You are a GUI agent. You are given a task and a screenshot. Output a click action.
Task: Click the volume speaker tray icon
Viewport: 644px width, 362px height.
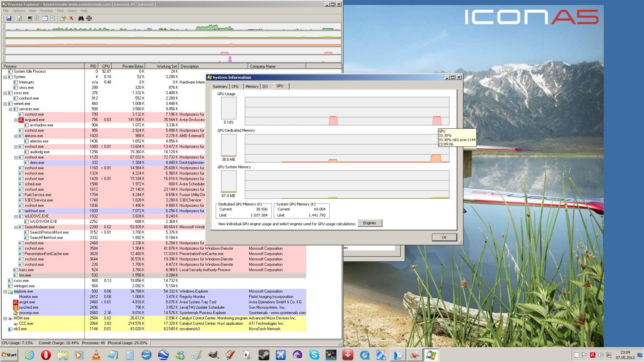(601, 355)
